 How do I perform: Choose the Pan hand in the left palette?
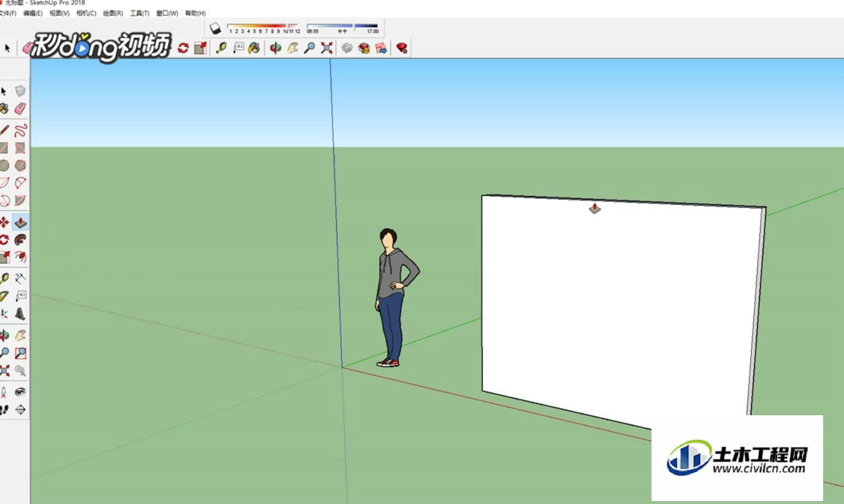20,335
